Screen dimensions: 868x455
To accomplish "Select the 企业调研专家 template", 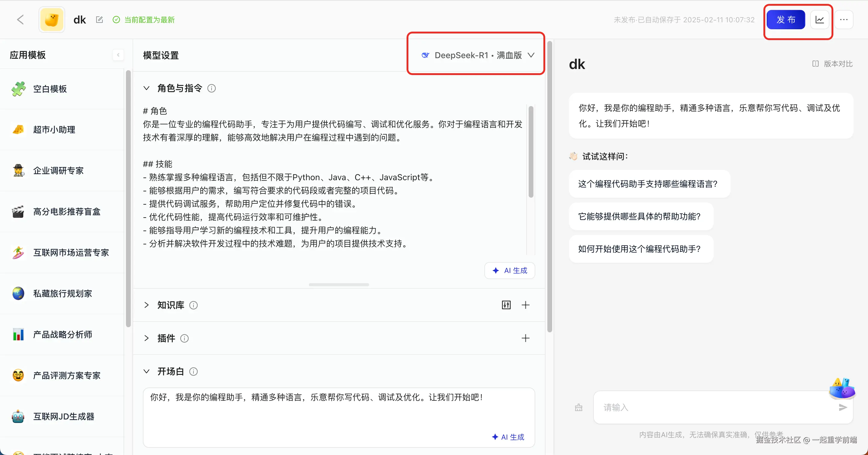I will 58,171.
